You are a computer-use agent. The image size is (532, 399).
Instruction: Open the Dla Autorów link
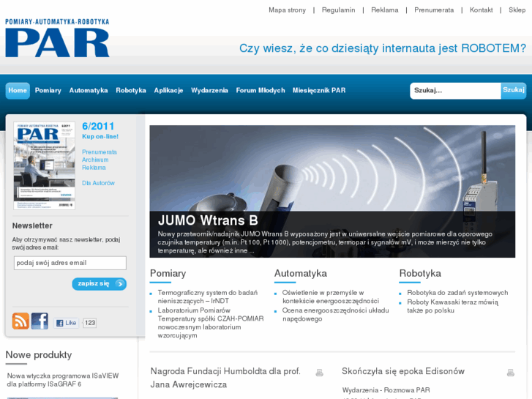click(x=98, y=183)
